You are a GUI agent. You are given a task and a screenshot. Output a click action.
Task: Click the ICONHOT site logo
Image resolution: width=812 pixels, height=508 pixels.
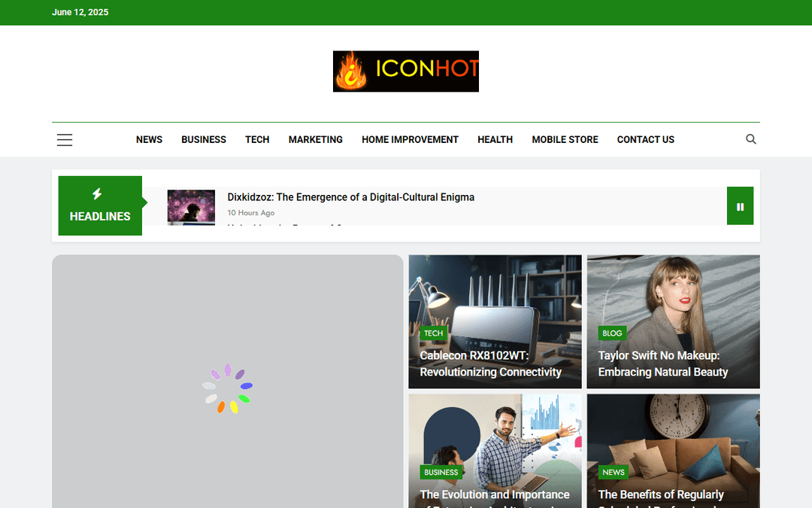pos(405,71)
